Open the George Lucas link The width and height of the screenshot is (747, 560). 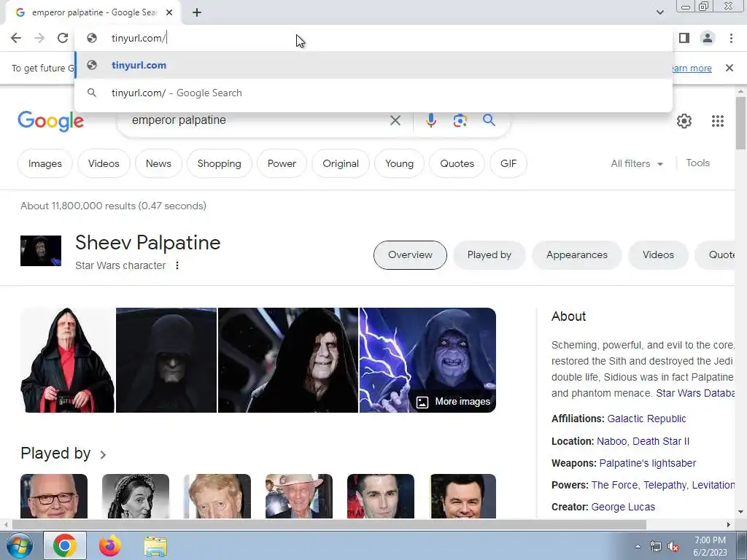coord(623,507)
